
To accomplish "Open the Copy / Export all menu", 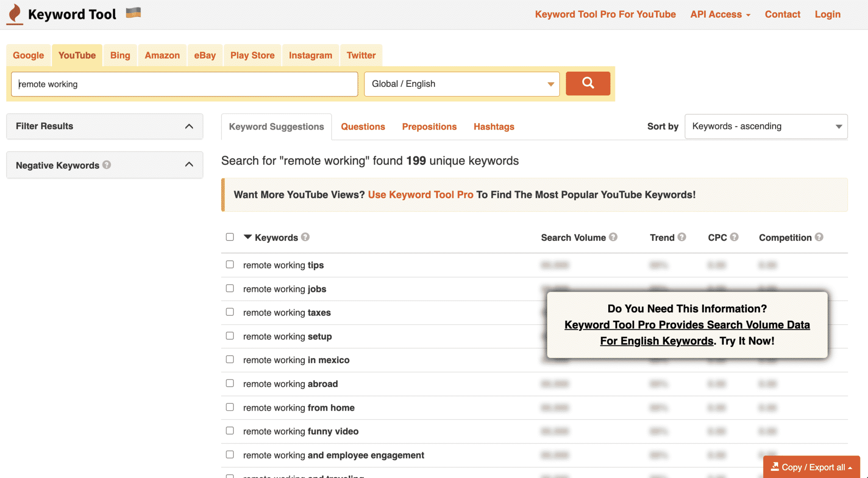I will [x=811, y=467].
